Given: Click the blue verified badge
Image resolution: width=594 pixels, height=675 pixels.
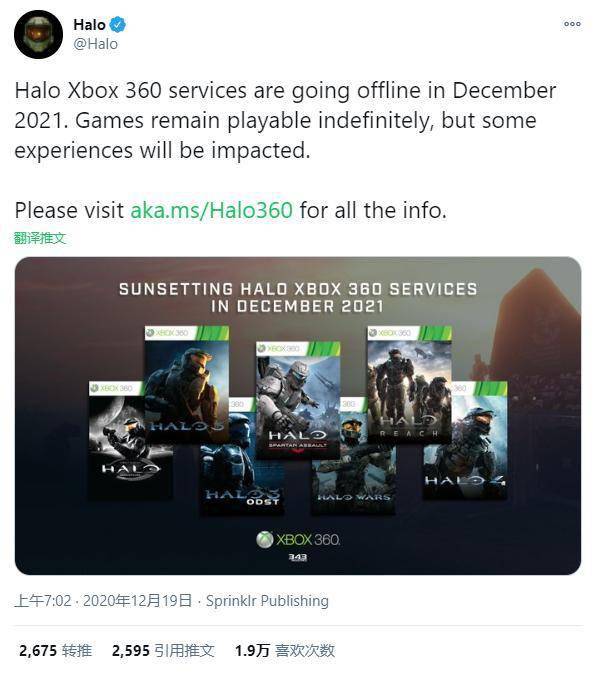Looking at the screenshot, I should [118, 25].
